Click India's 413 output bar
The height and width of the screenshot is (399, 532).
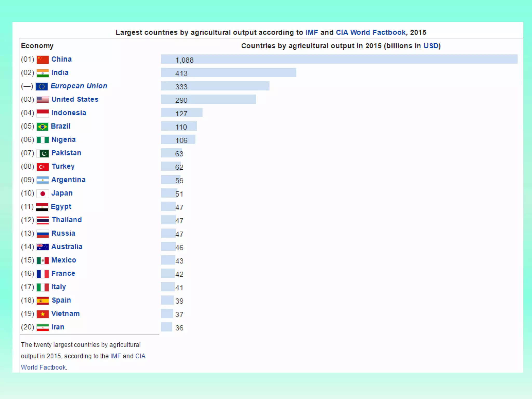(x=228, y=73)
